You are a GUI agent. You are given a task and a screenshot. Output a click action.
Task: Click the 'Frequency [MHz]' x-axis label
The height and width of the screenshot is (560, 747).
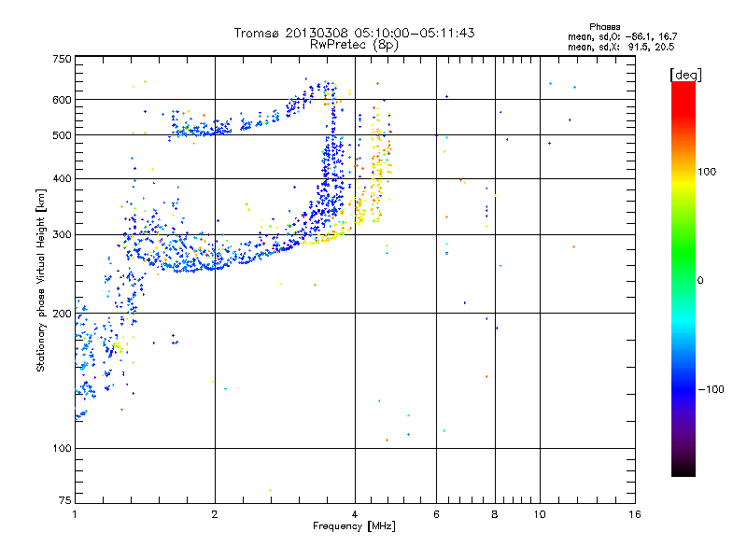click(354, 526)
